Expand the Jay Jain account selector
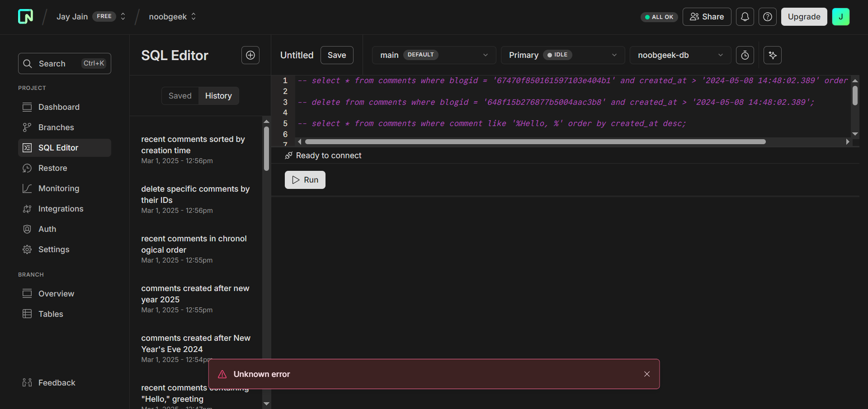Image resolution: width=868 pixels, height=409 pixels. (123, 16)
